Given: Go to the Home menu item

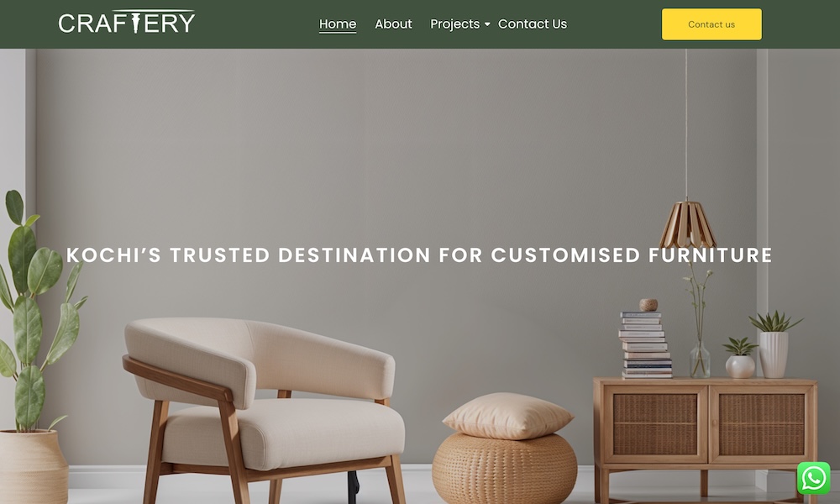Looking at the screenshot, I should pos(338,24).
